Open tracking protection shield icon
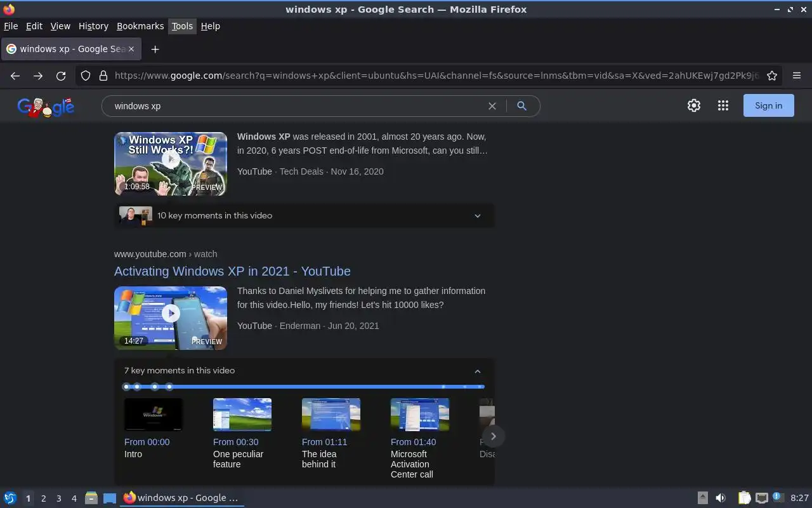Screen dimensions: 812x508 click(86, 76)
